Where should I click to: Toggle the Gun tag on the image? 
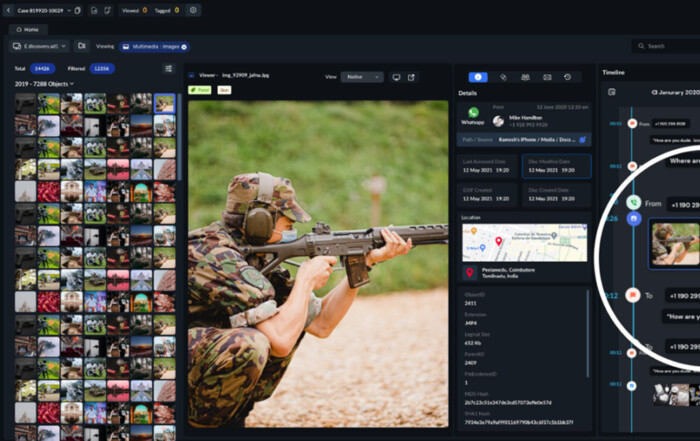coord(224,90)
